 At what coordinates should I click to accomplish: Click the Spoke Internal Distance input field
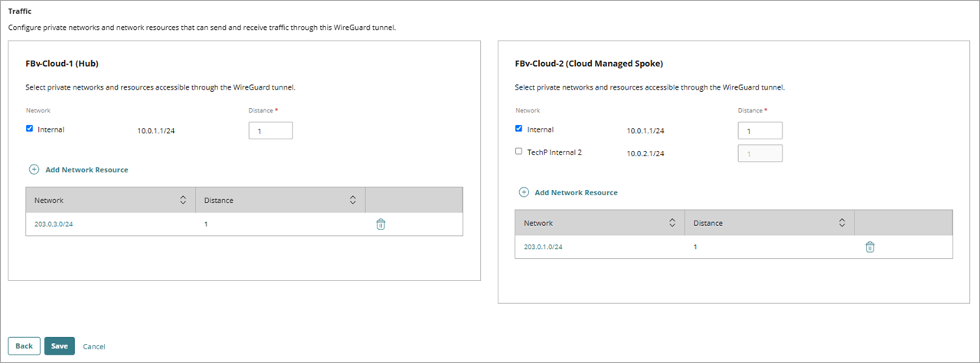(760, 131)
